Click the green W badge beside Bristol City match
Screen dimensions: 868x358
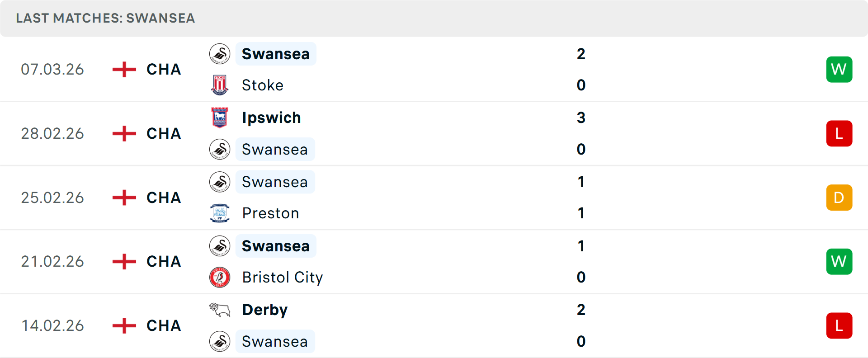coord(839,261)
